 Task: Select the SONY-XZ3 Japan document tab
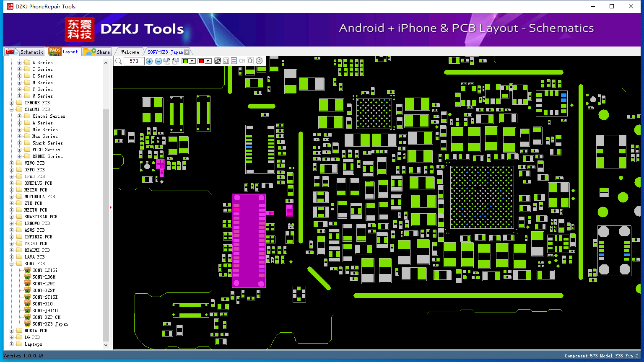[165, 52]
